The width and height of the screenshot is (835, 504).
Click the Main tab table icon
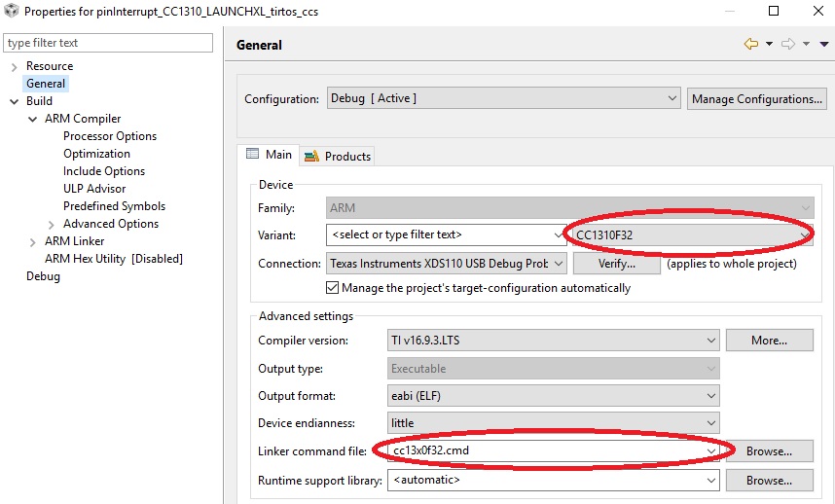tap(252, 154)
